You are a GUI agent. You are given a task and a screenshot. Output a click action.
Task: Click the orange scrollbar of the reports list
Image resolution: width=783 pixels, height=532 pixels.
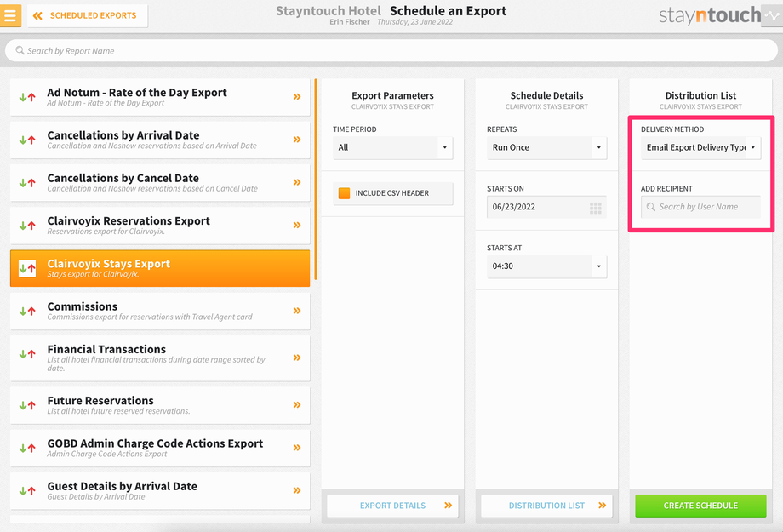(x=316, y=179)
